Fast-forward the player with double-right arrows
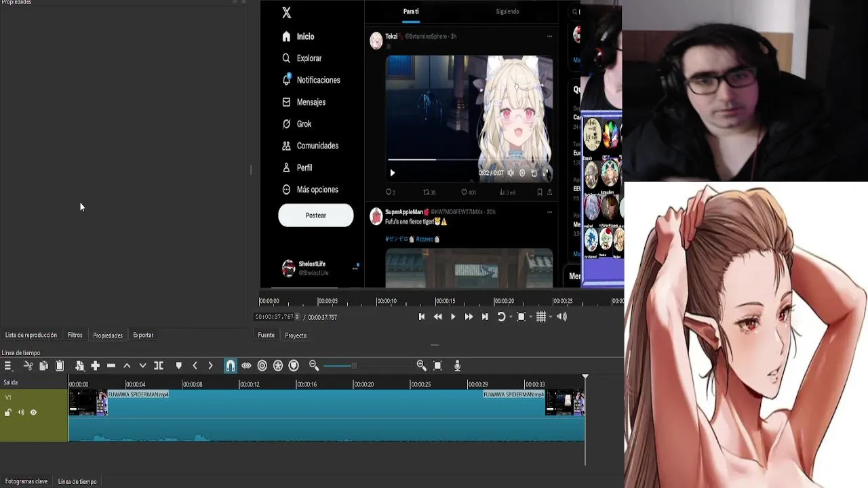Screen dimensions: 868x488 [469, 317]
